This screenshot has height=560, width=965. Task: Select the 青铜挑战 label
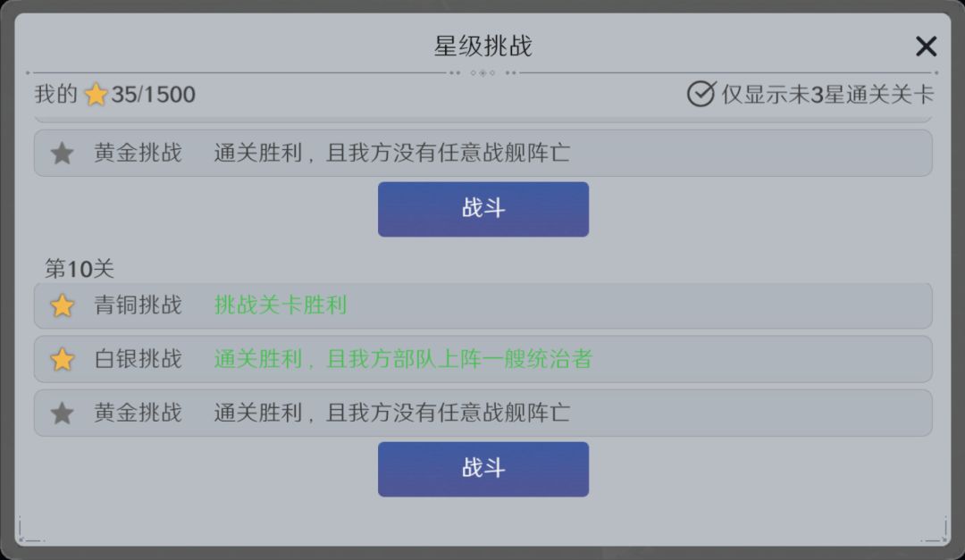(x=138, y=305)
